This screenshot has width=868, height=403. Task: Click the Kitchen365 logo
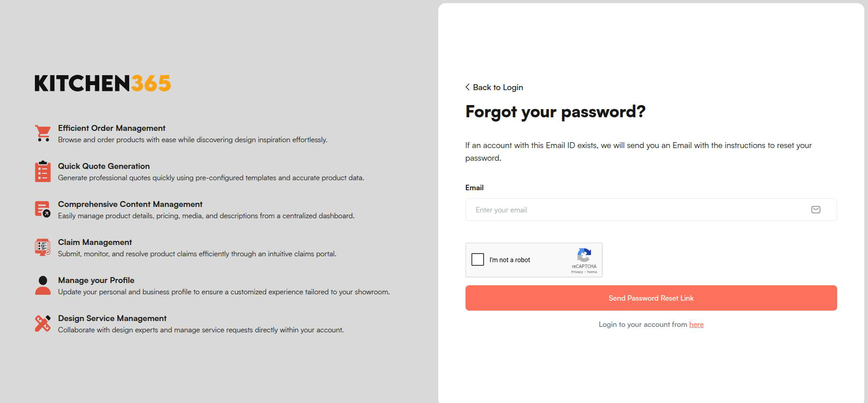coord(103,83)
